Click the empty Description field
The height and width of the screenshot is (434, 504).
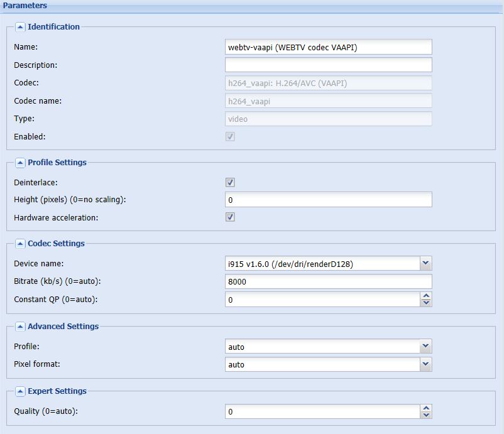click(x=329, y=65)
